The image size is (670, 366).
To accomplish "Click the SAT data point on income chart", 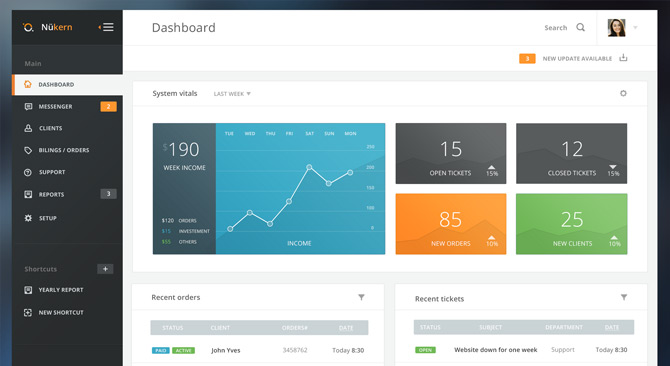I will coord(309,167).
